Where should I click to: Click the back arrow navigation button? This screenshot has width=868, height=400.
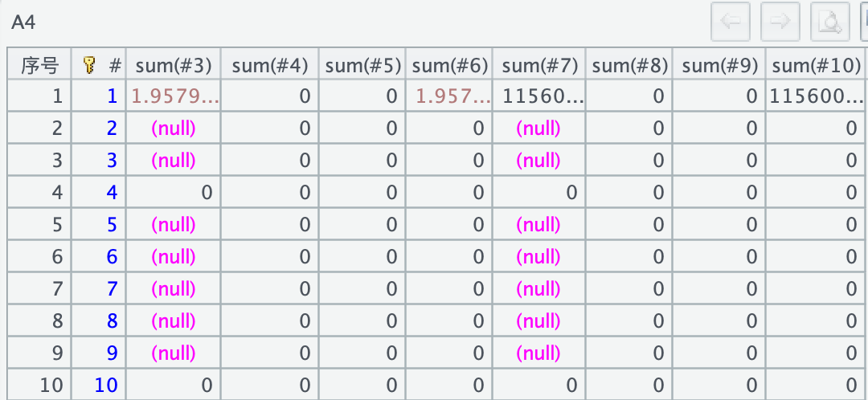(731, 22)
